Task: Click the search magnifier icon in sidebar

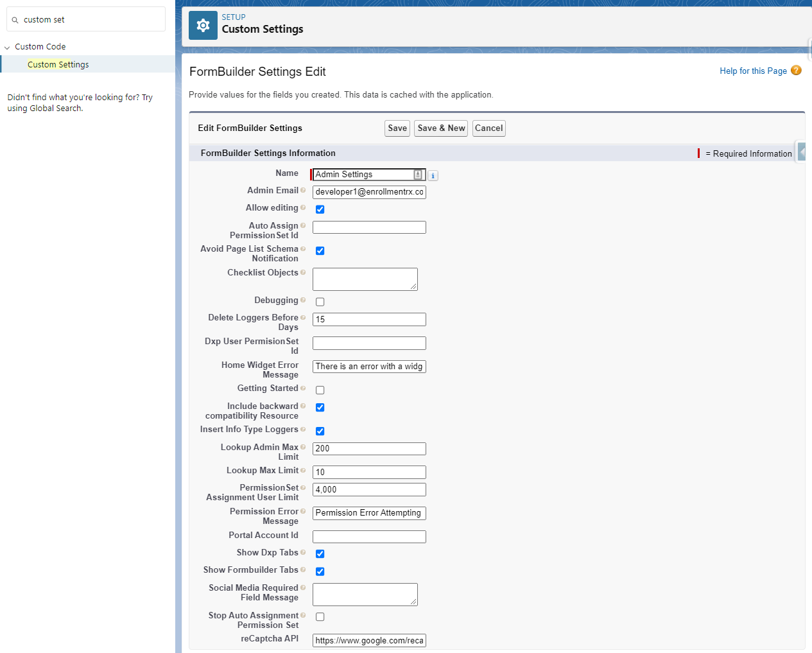Action: [x=15, y=20]
